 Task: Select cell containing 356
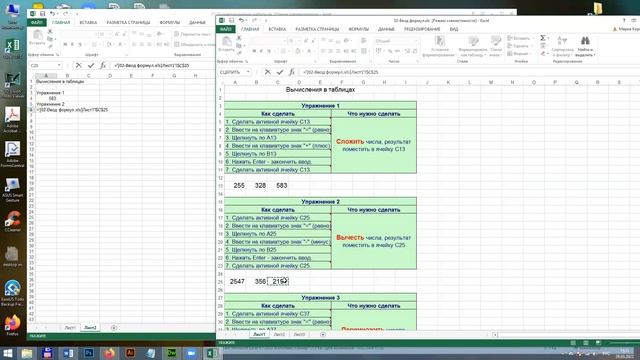[x=256, y=281]
